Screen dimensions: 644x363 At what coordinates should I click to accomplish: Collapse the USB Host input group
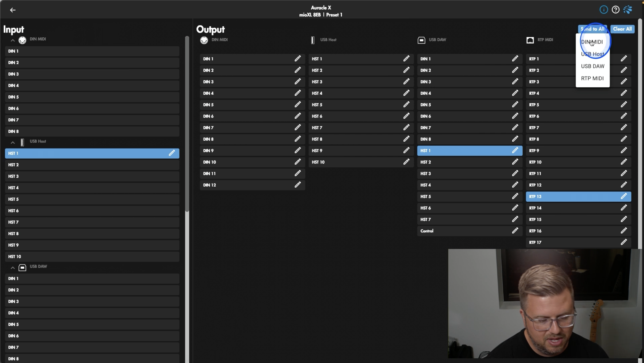(13, 143)
